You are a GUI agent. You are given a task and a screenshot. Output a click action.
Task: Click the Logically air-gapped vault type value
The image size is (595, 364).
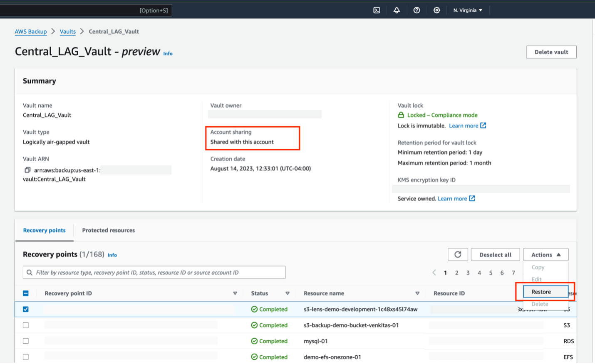tap(56, 142)
